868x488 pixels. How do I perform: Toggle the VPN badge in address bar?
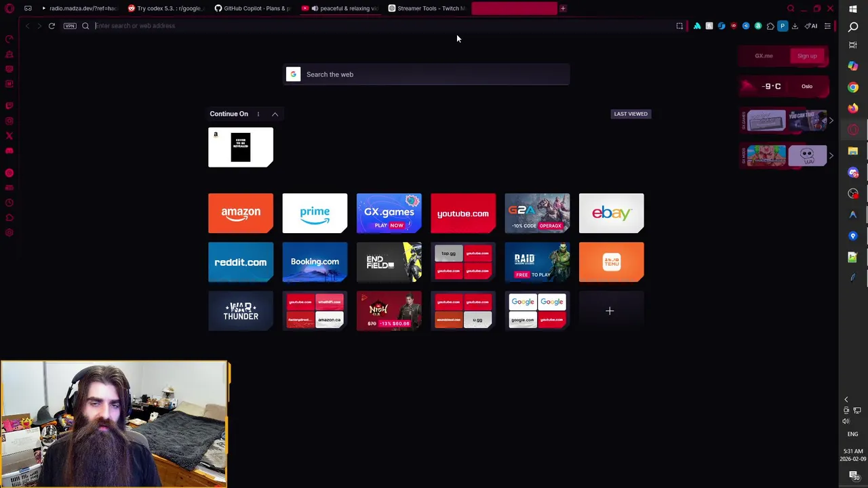70,26
